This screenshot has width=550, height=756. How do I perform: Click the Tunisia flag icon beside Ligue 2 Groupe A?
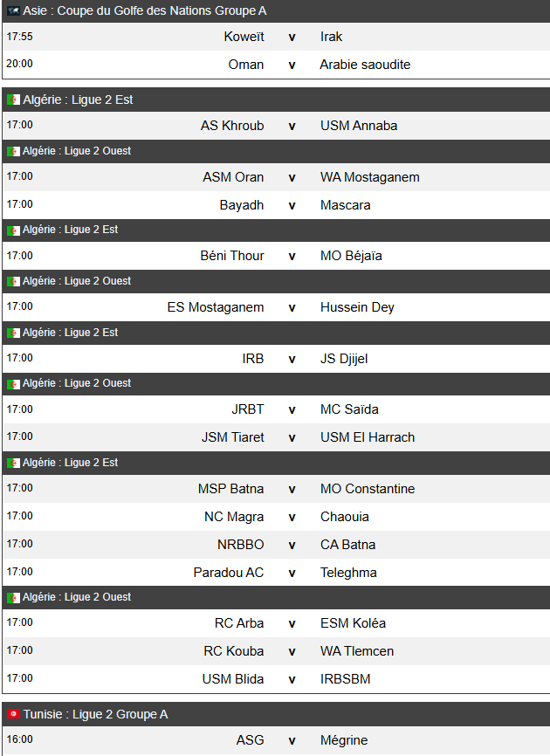click(x=13, y=713)
